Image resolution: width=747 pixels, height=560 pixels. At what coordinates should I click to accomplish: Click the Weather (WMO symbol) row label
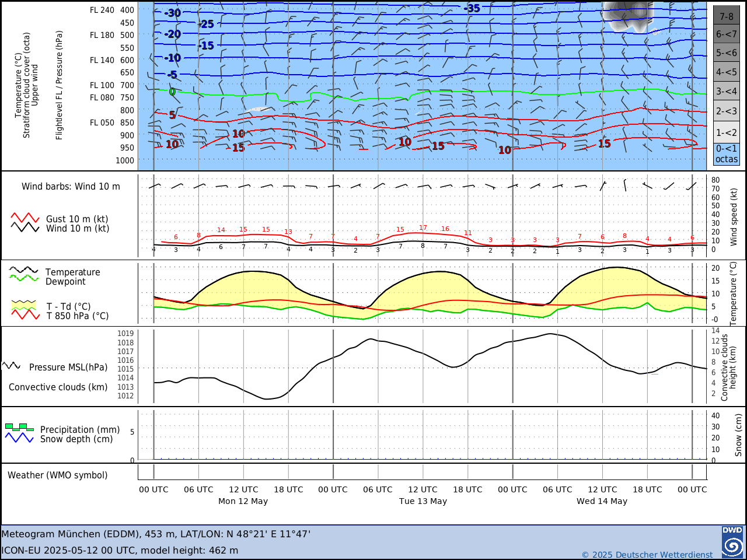57,475
